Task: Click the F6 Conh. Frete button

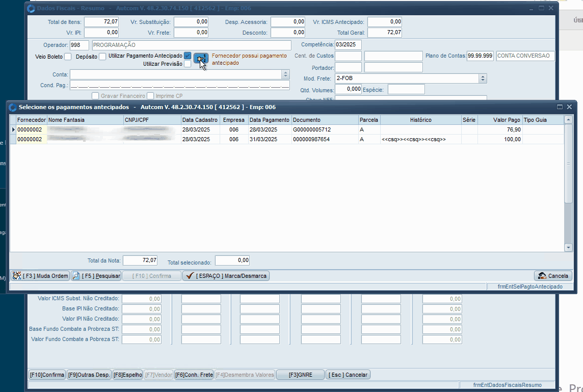Action: [x=194, y=375]
